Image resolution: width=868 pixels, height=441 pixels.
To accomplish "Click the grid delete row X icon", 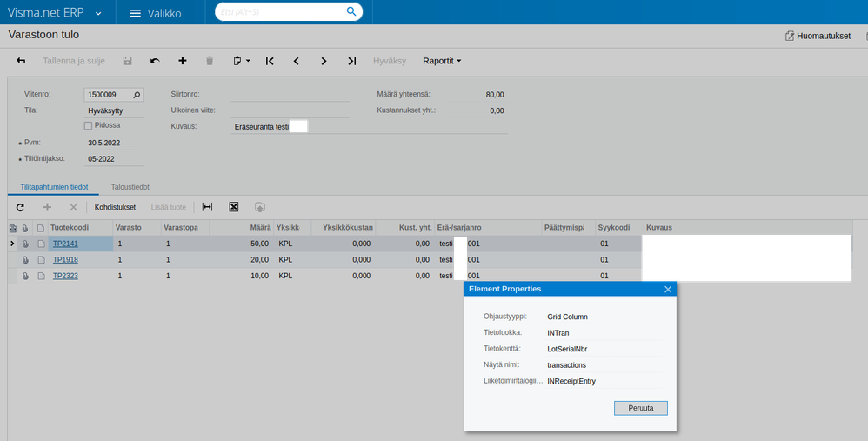I will [x=73, y=207].
